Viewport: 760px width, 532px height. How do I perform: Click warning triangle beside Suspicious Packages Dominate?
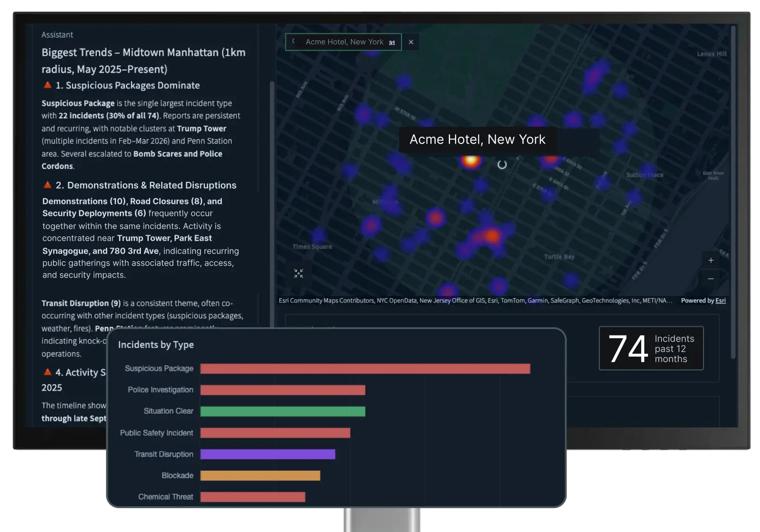[47, 85]
